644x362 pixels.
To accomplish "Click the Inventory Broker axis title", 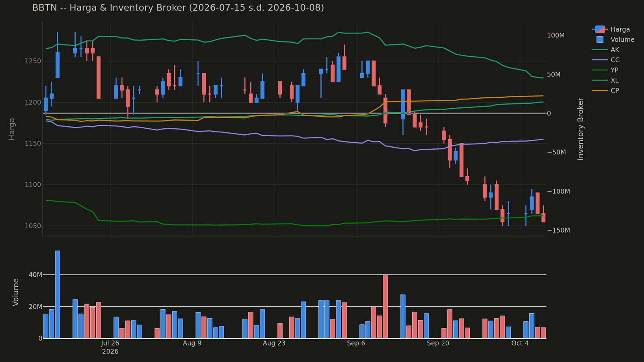I will [x=580, y=129].
